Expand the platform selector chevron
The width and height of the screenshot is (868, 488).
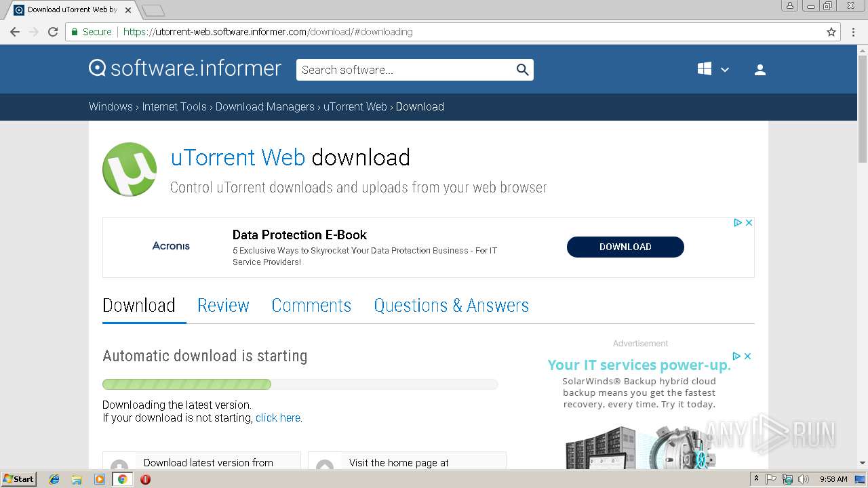(725, 70)
